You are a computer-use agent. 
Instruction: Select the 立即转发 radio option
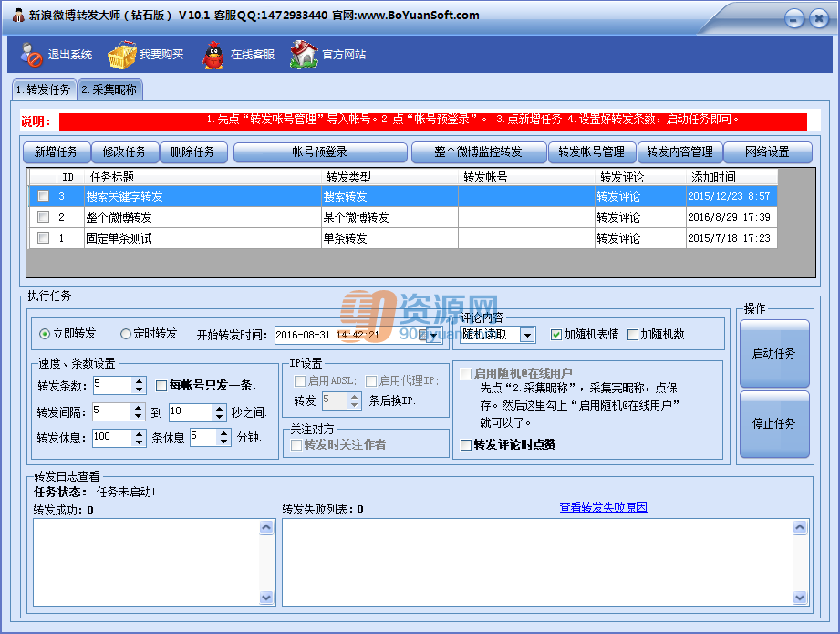(68, 334)
